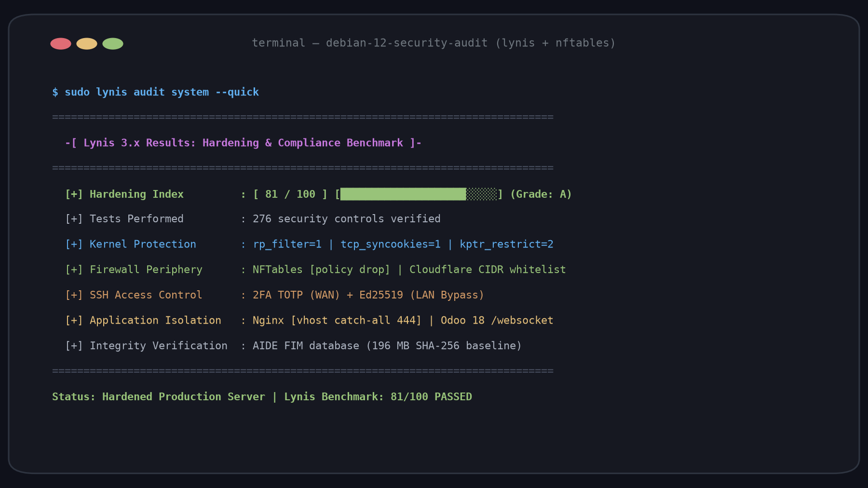
Task: Click 'Odoo 18 /websocket' text
Action: click(x=497, y=321)
